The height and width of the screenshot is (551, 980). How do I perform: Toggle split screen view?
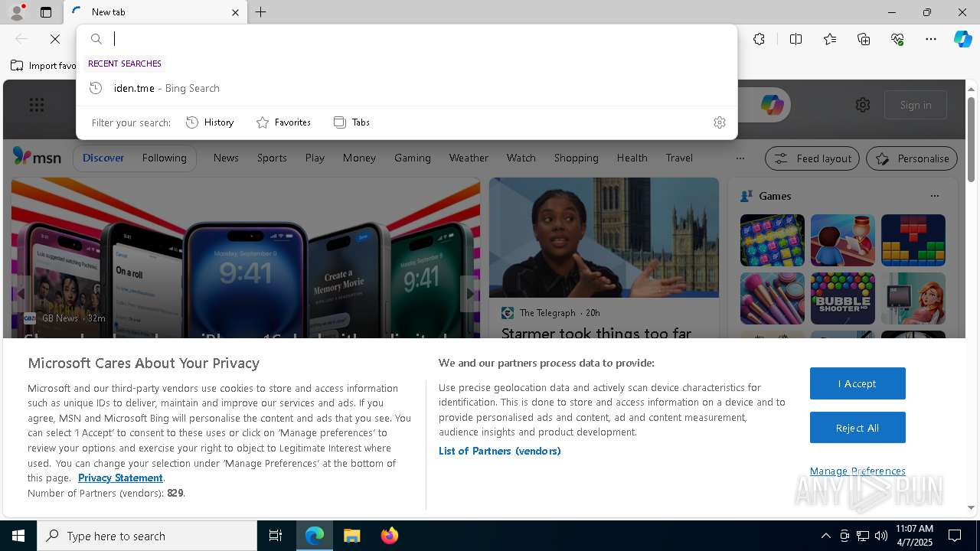795,39
